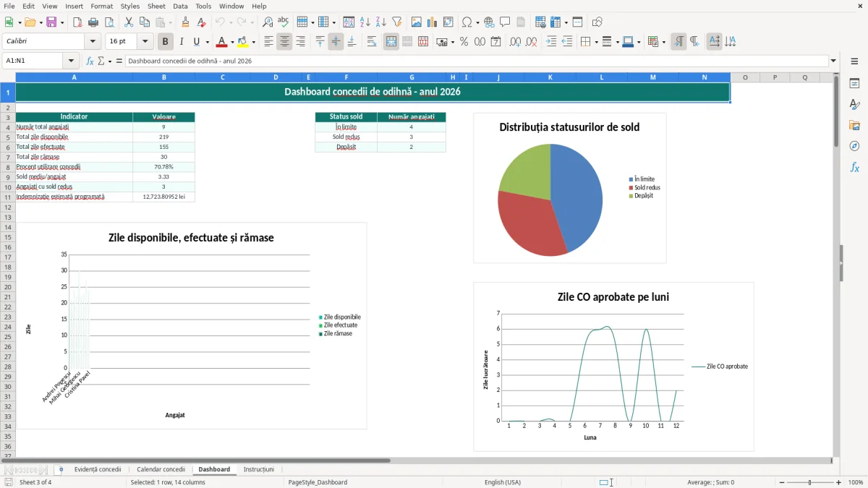The width and height of the screenshot is (868, 488).
Task: Click the Insert Hyperlink icon
Action: [x=490, y=22]
